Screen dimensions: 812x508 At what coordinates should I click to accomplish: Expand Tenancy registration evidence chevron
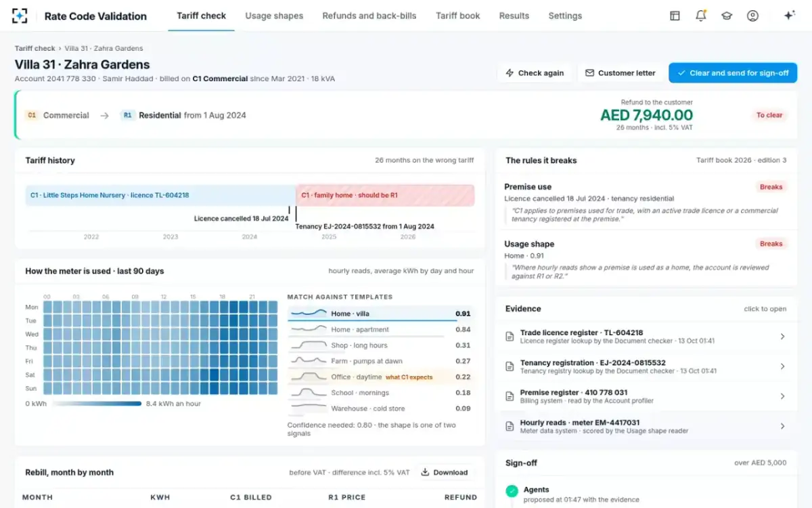pos(782,366)
